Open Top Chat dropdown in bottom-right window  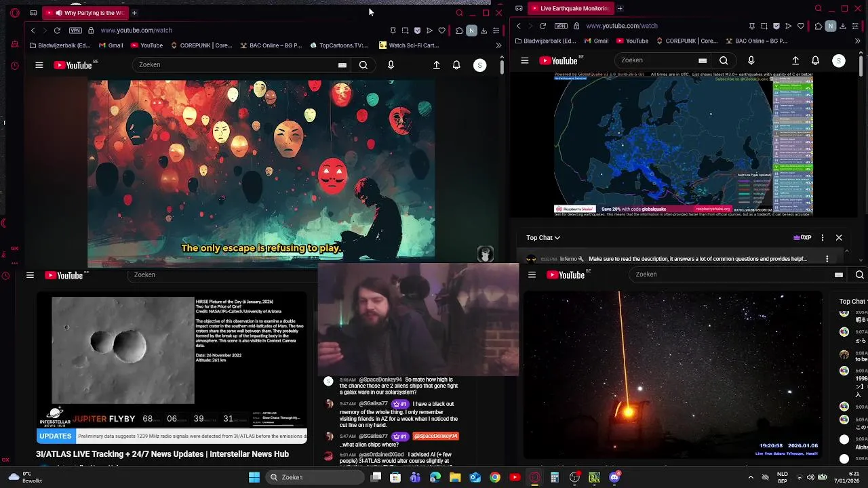[x=852, y=302]
